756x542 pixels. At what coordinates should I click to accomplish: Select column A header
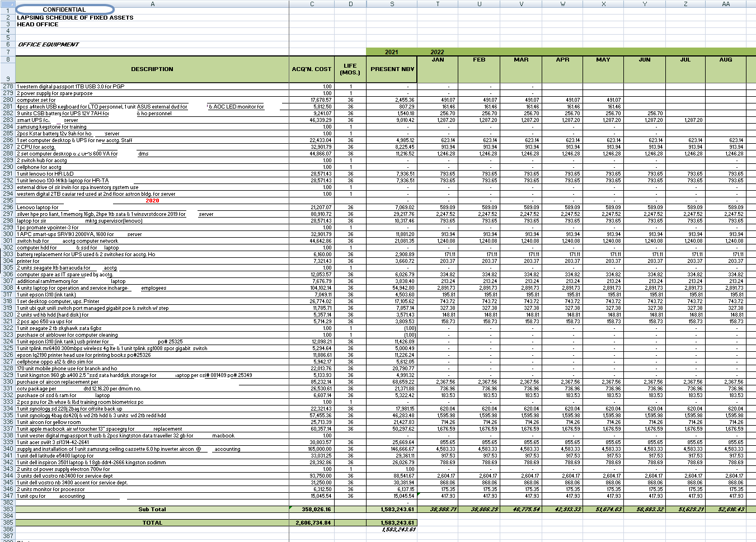pos(152,3)
